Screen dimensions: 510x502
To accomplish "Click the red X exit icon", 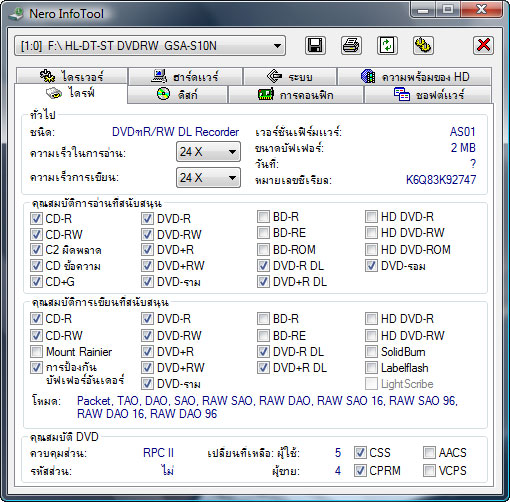I will [483, 45].
